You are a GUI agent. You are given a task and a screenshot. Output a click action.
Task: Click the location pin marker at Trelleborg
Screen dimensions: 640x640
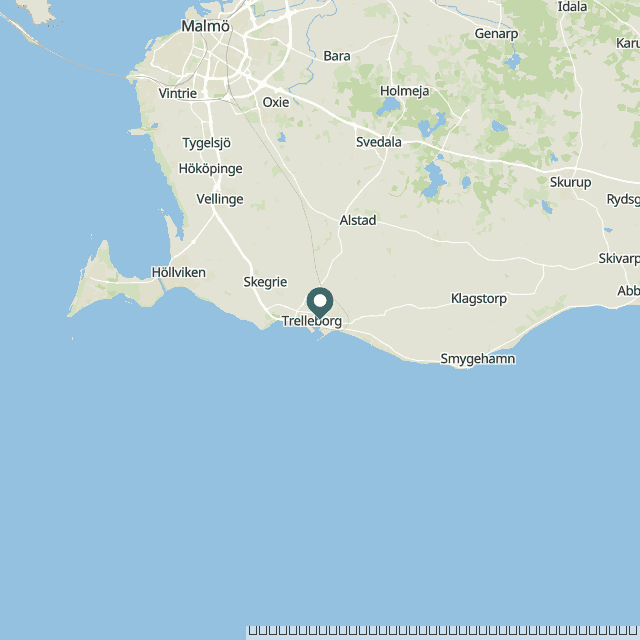click(x=320, y=303)
